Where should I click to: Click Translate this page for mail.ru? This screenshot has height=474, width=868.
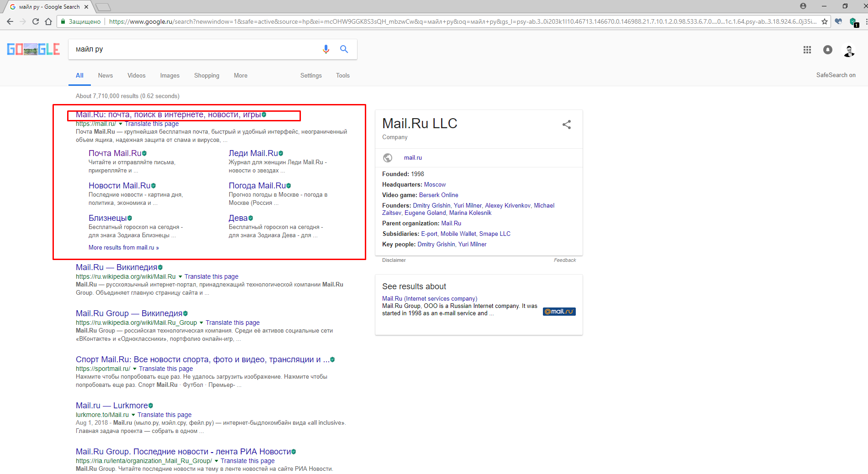152,124
